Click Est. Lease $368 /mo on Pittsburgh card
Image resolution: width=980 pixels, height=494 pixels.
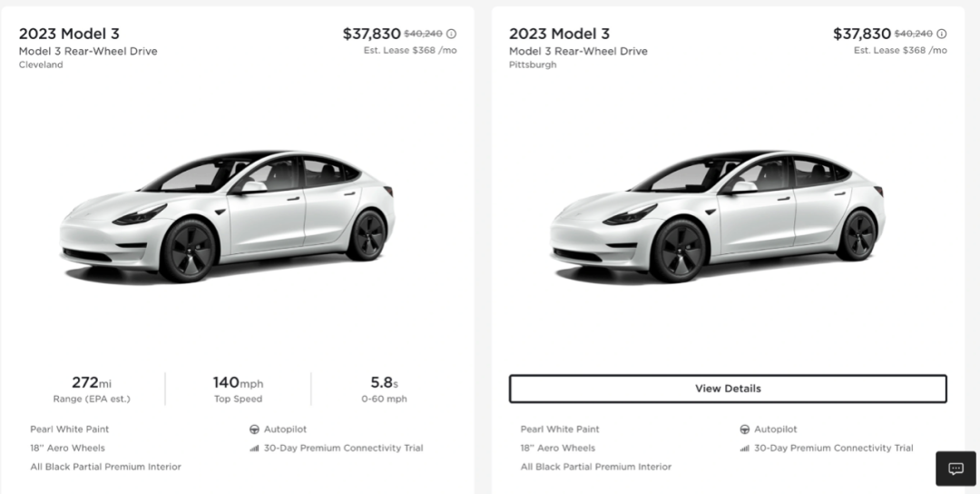(x=900, y=51)
